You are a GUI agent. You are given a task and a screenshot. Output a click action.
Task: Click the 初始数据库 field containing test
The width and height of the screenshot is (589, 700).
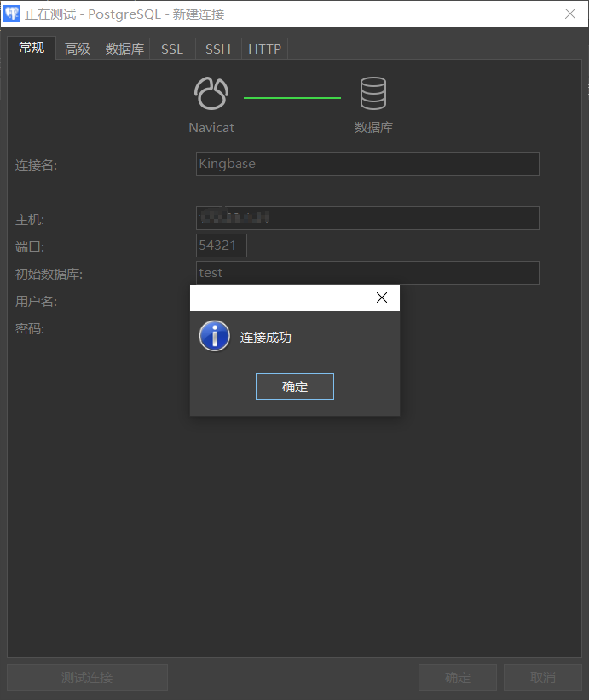(x=367, y=273)
